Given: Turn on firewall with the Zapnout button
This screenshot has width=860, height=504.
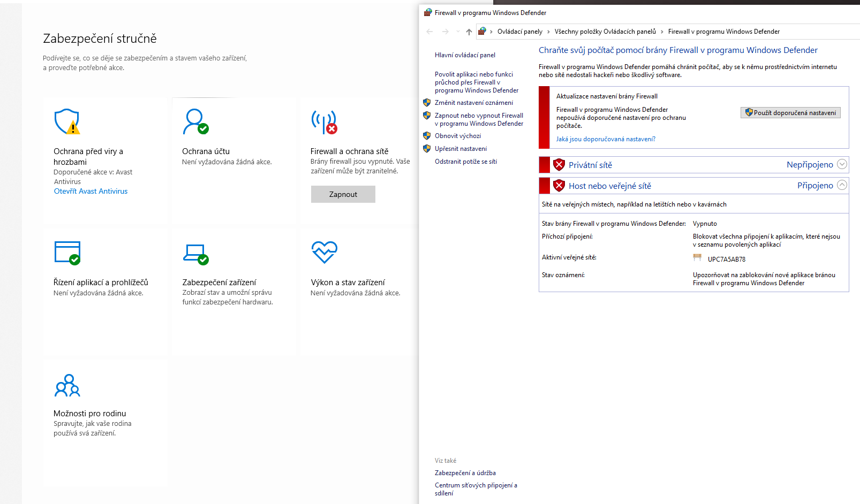Looking at the screenshot, I should point(343,194).
